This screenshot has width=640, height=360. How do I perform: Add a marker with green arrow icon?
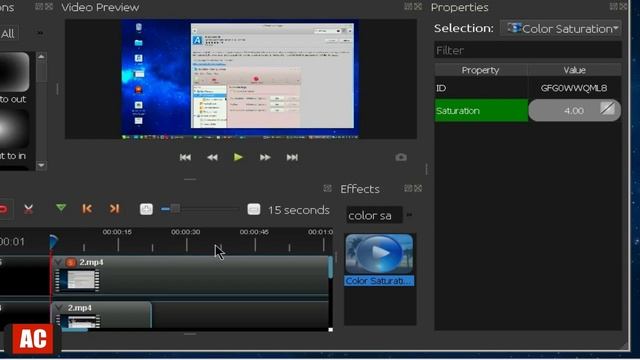pos(61,208)
